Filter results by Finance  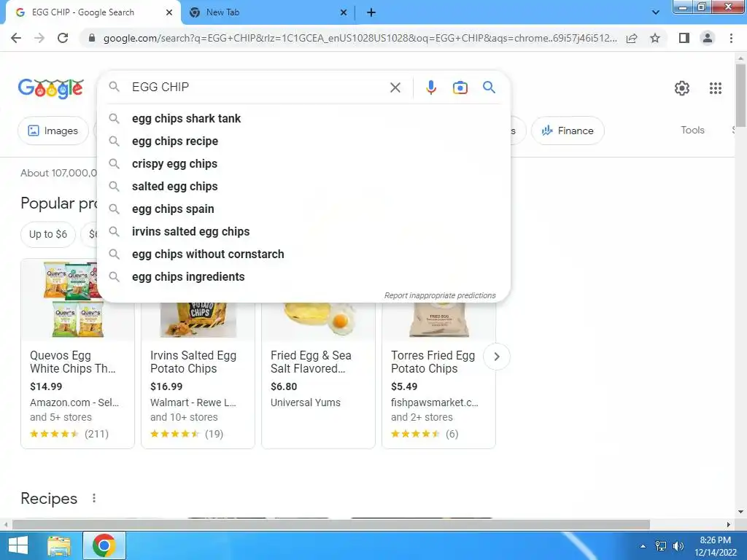pyautogui.click(x=568, y=131)
